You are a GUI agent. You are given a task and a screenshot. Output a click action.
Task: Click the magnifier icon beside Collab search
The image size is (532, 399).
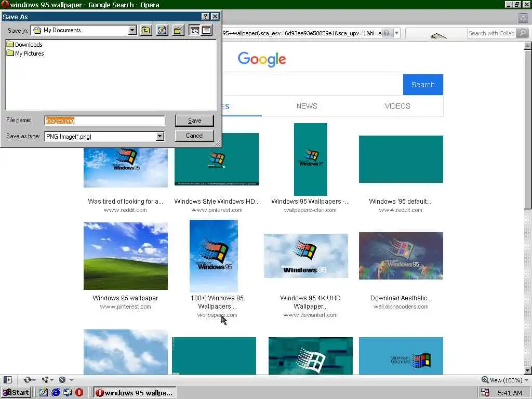[x=523, y=33]
